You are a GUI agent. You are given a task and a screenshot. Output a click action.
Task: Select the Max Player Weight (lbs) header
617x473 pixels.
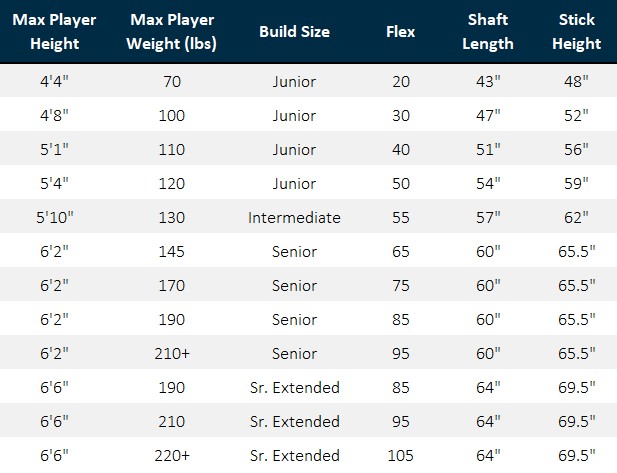pos(173,32)
